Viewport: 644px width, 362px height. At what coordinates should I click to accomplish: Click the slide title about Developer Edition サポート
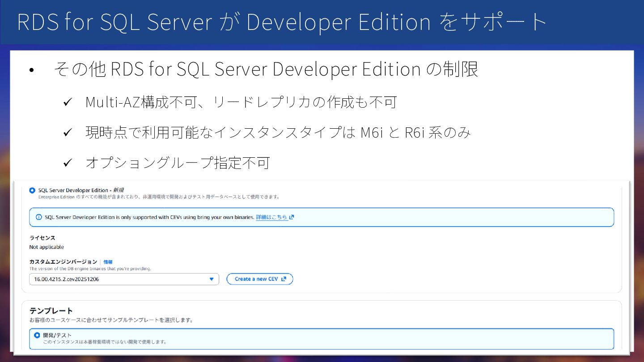pyautogui.click(x=282, y=21)
